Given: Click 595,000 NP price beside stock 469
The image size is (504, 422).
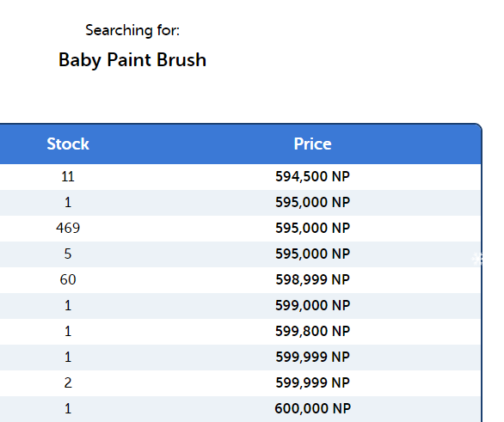Looking at the screenshot, I should [312, 228].
